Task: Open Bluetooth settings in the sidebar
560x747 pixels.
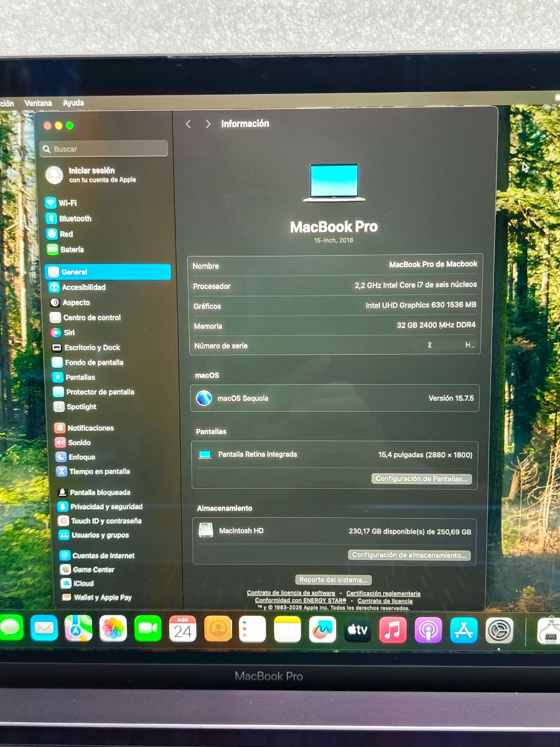Action: click(x=68, y=218)
